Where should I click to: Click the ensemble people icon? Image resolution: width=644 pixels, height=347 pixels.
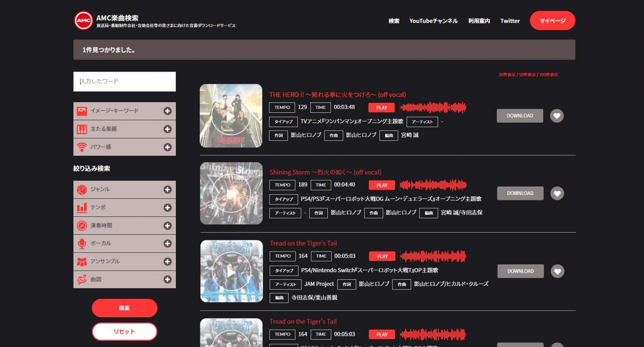pos(82,261)
